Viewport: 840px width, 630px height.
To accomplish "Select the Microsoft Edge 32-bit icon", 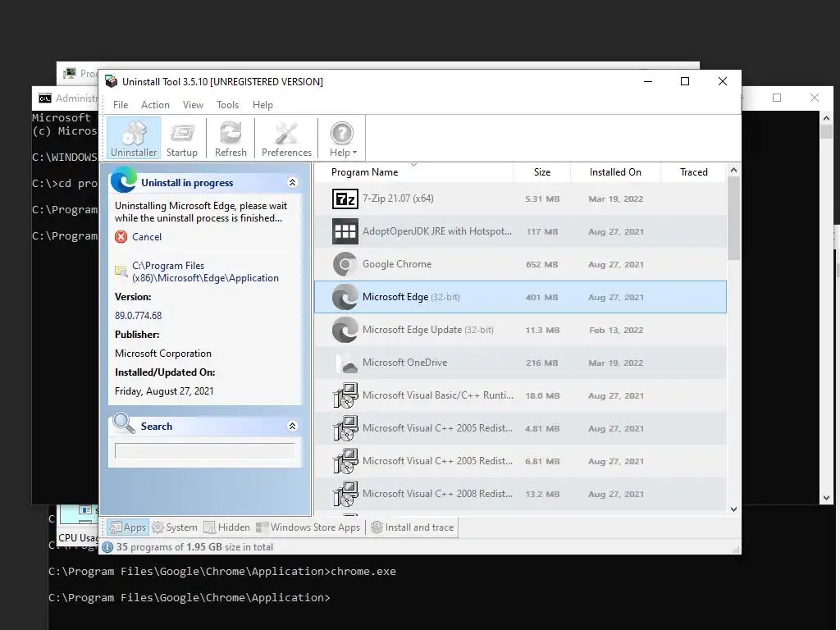I will (x=345, y=297).
